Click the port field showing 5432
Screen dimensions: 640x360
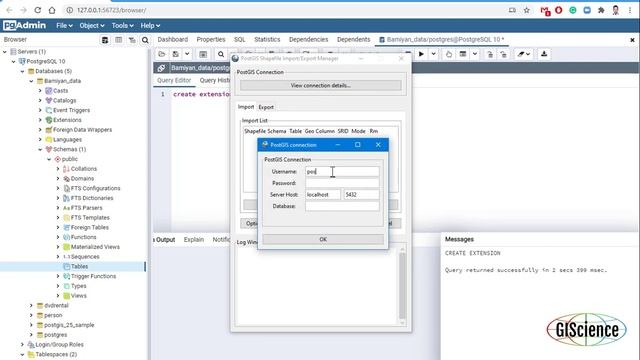(361, 194)
